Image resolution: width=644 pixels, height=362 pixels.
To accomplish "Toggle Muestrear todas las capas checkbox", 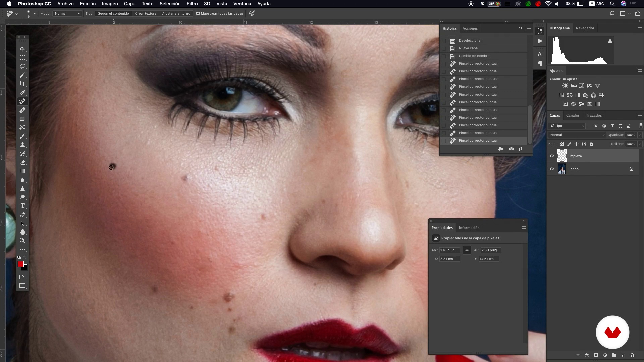I will pyautogui.click(x=198, y=14).
